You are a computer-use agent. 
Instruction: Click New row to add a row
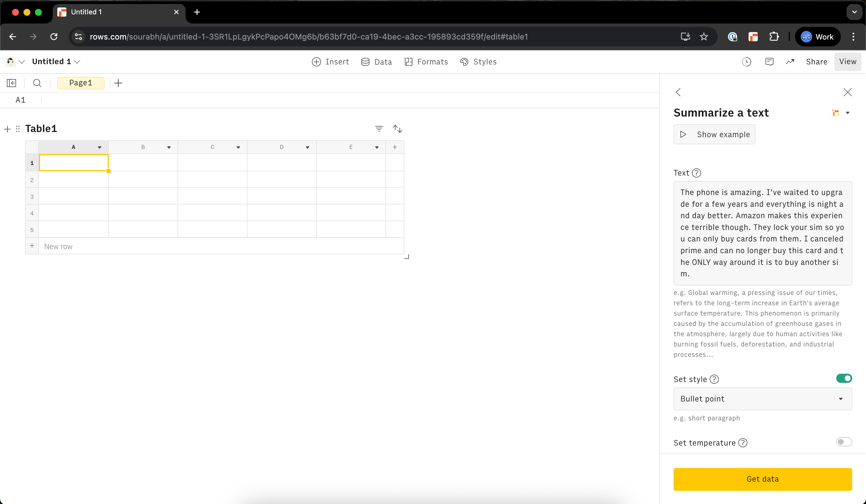click(58, 246)
